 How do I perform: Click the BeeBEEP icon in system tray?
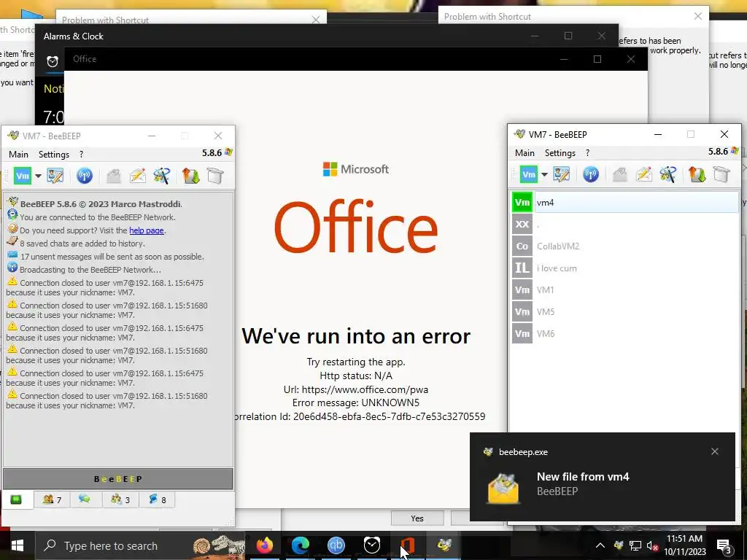tap(619, 545)
